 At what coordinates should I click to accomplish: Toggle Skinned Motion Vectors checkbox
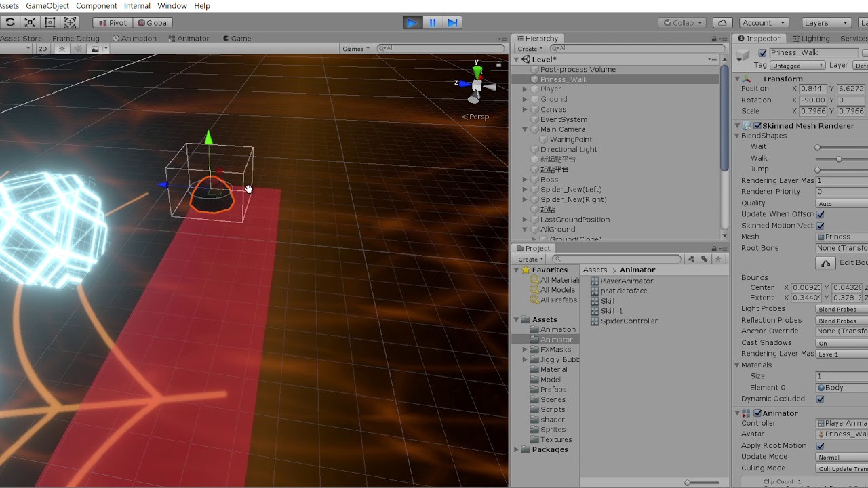[820, 226]
